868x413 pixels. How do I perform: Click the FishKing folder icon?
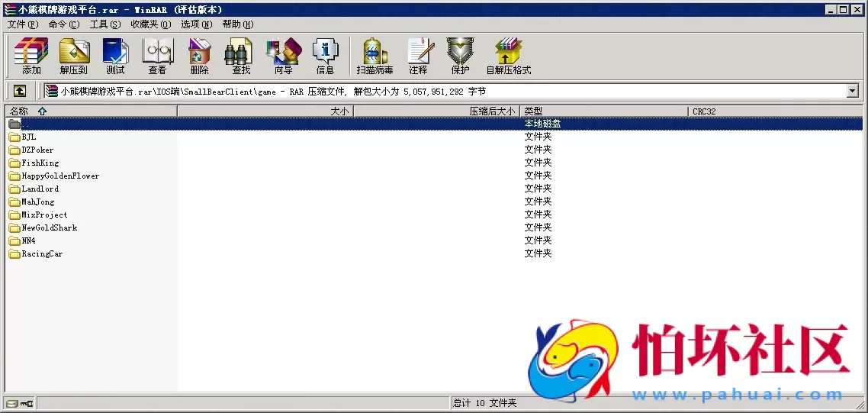(x=14, y=163)
